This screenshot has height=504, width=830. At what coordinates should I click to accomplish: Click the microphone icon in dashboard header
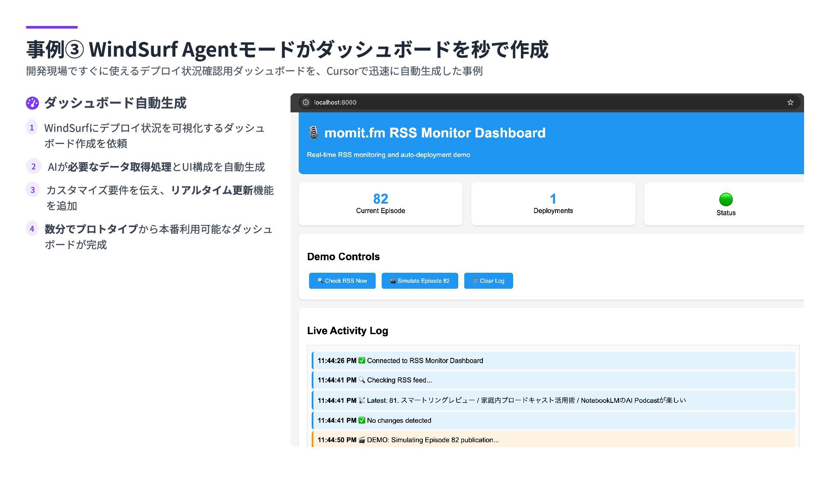click(x=314, y=133)
